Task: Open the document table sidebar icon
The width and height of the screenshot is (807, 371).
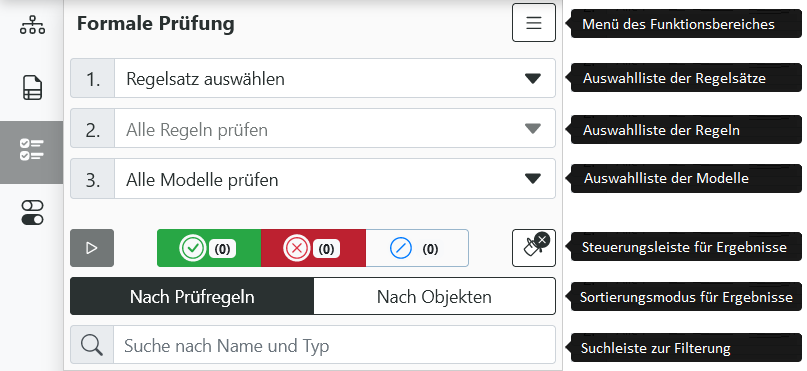Action: coord(32,87)
